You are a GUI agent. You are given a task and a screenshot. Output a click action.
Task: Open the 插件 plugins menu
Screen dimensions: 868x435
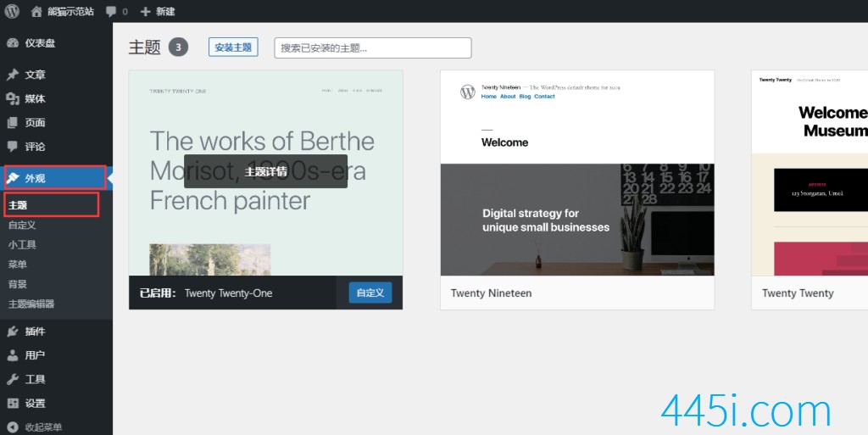click(x=56, y=332)
